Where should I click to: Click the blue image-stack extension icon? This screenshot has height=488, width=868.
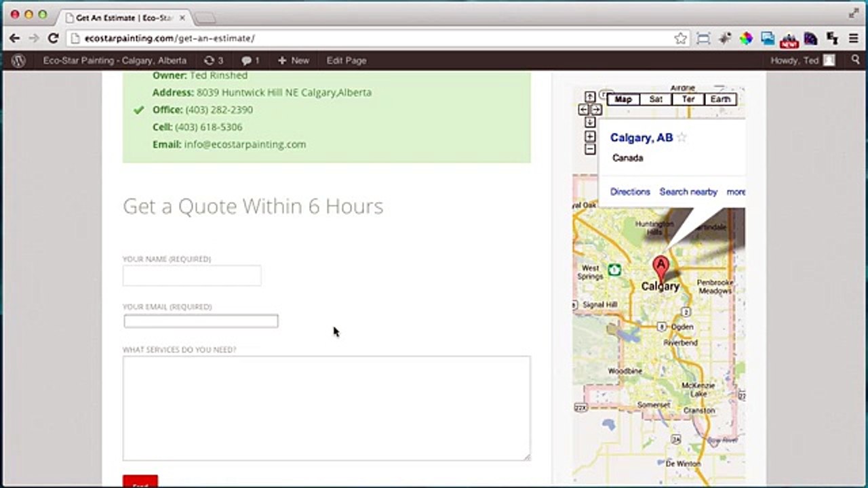tap(768, 39)
